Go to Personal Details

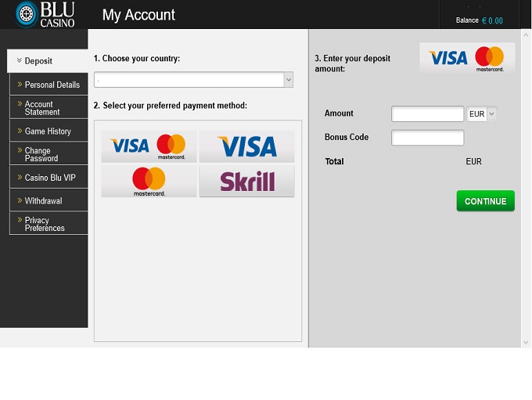coord(52,85)
